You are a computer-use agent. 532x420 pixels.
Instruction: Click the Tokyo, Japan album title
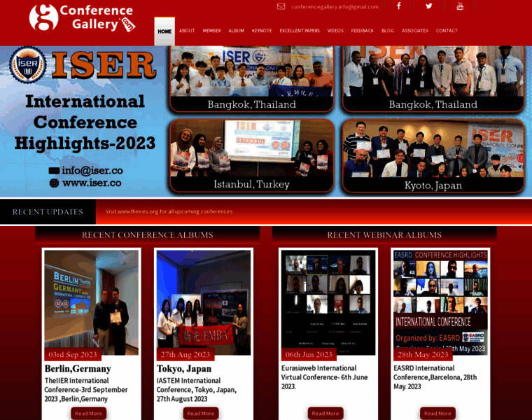pyautogui.click(x=184, y=368)
